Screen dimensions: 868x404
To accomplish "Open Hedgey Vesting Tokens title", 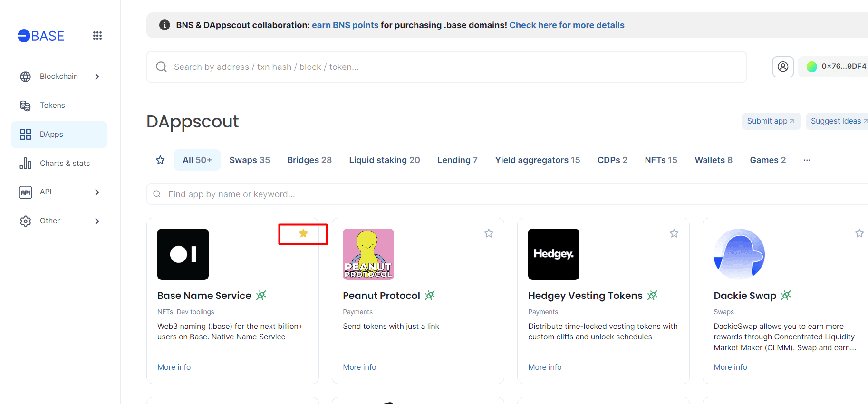I will pyautogui.click(x=585, y=296).
